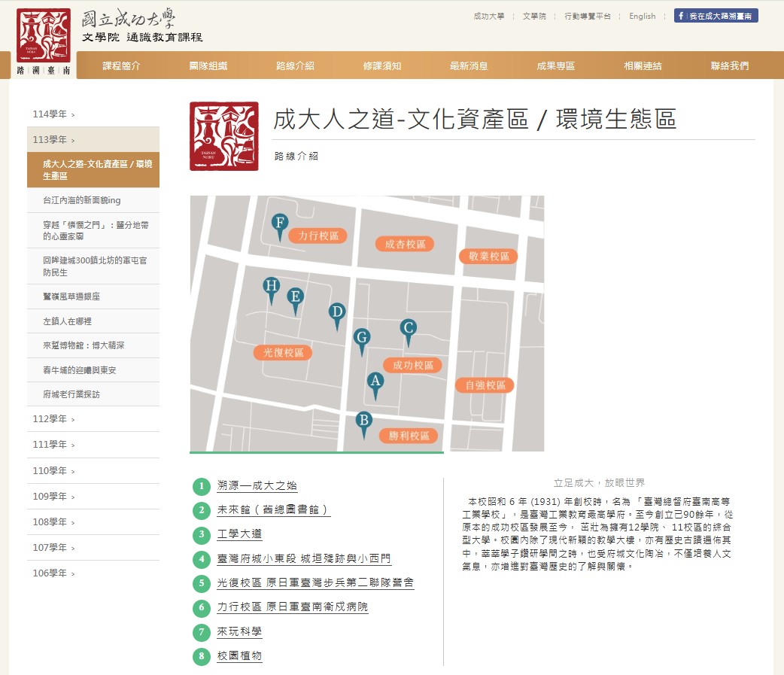Open the Facebook 我在成大踏溯臺南 button
Image resolution: width=784 pixels, height=675 pixels.
click(716, 16)
